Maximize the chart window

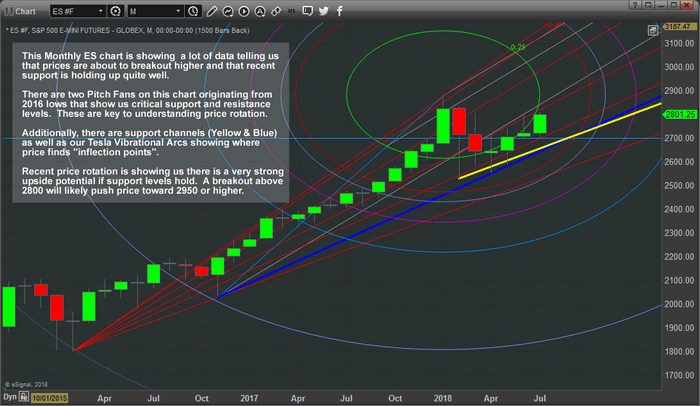pyautogui.click(x=674, y=5)
